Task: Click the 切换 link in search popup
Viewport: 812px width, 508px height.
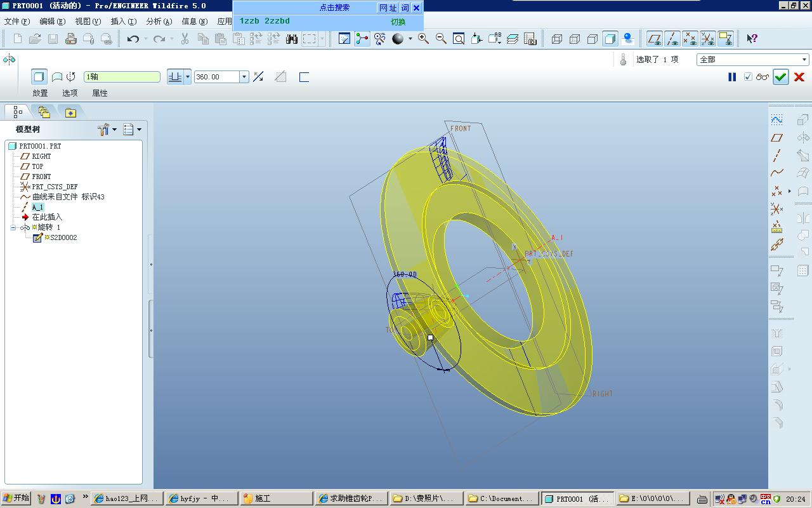Action: click(398, 22)
